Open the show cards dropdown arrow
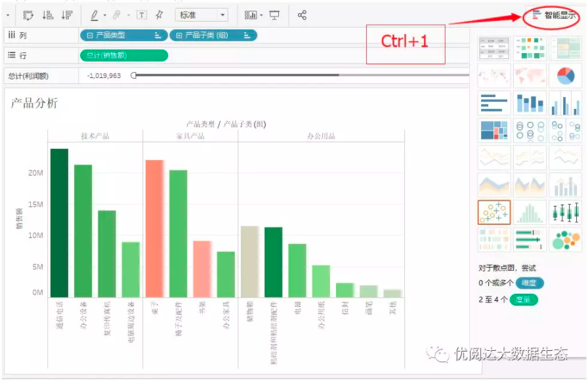Screen dimensions: 588x381 (x=261, y=15)
